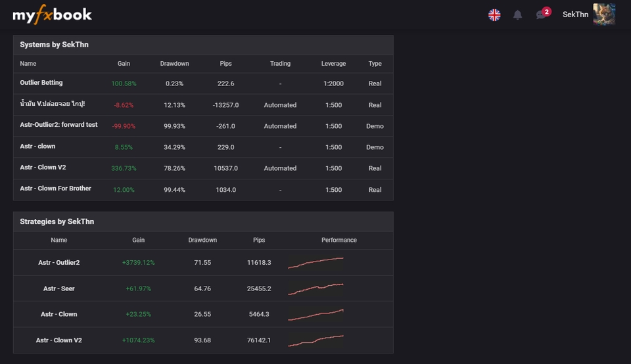
Task: Click the 78.26% drawdown value
Action: pyautogui.click(x=174, y=168)
